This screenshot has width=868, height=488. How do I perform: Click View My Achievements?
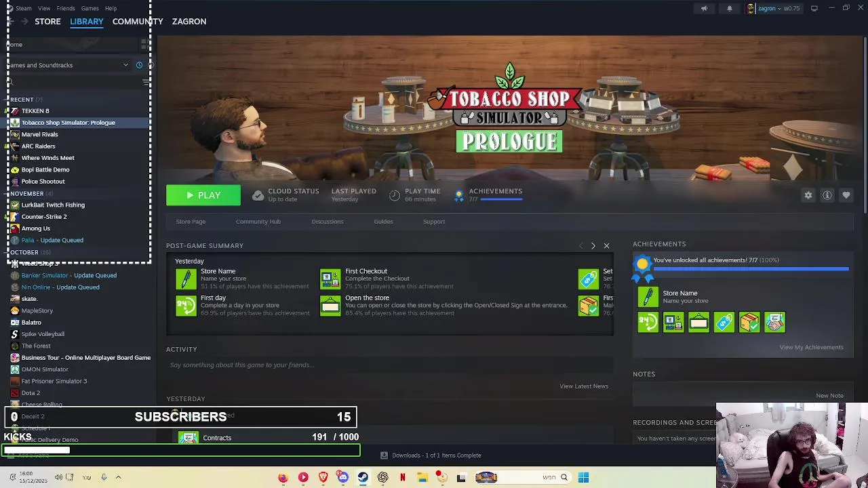tap(811, 347)
